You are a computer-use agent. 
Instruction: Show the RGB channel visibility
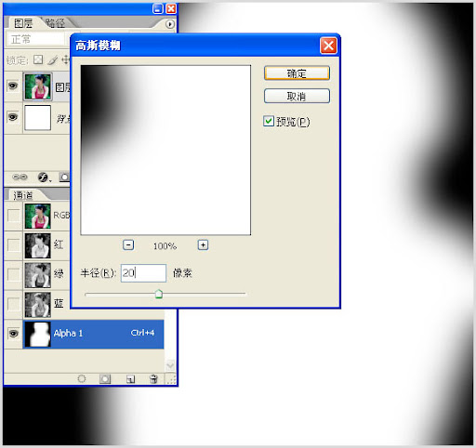[14, 216]
